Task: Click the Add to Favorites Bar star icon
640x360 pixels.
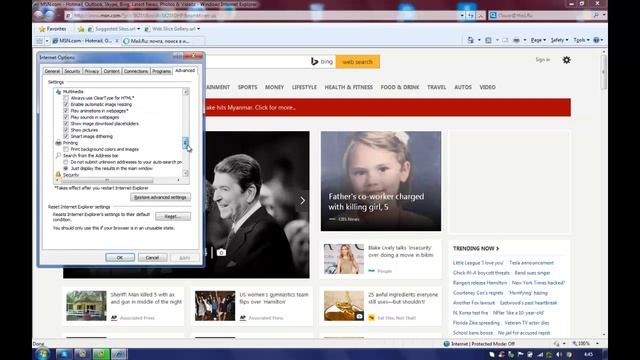Action: click(x=81, y=29)
